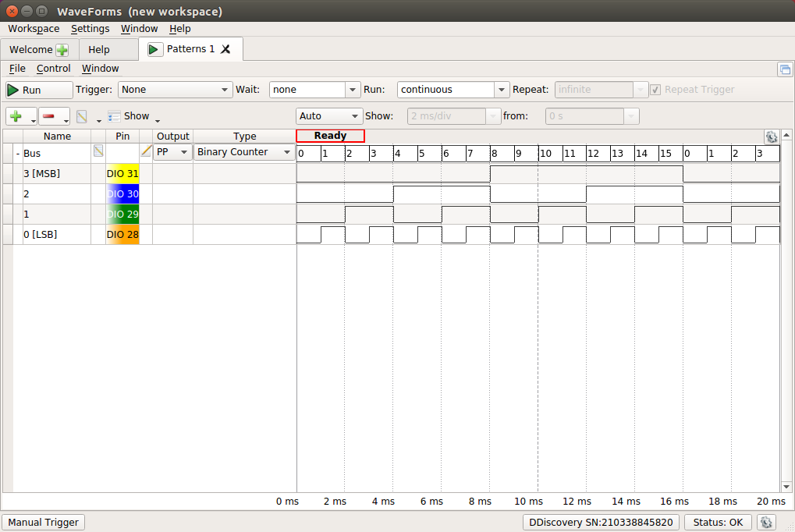Open the File menu
Viewport: 795px width, 532px height.
(x=17, y=69)
